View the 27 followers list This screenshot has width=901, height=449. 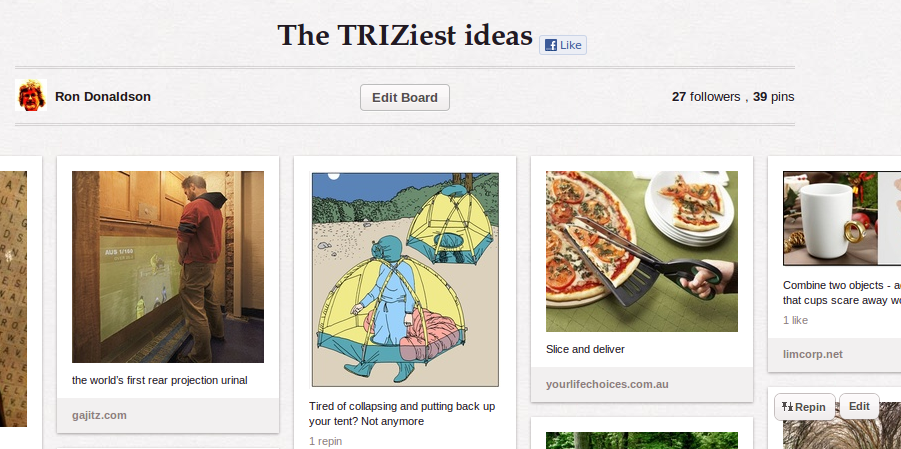pos(705,97)
